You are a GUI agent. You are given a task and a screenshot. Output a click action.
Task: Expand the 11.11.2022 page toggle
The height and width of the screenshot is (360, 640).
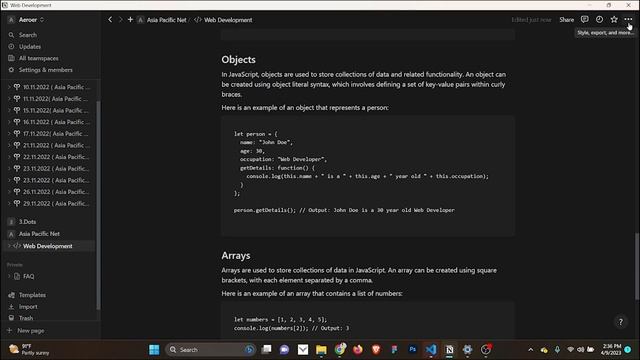pos(9,98)
